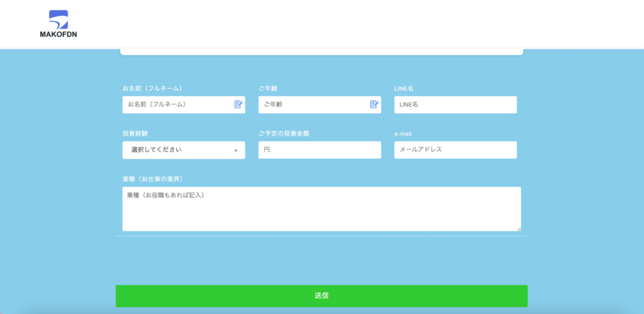This screenshot has height=314, width=644.
Task: Click the ご年齢 field label
Action: (268, 89)
